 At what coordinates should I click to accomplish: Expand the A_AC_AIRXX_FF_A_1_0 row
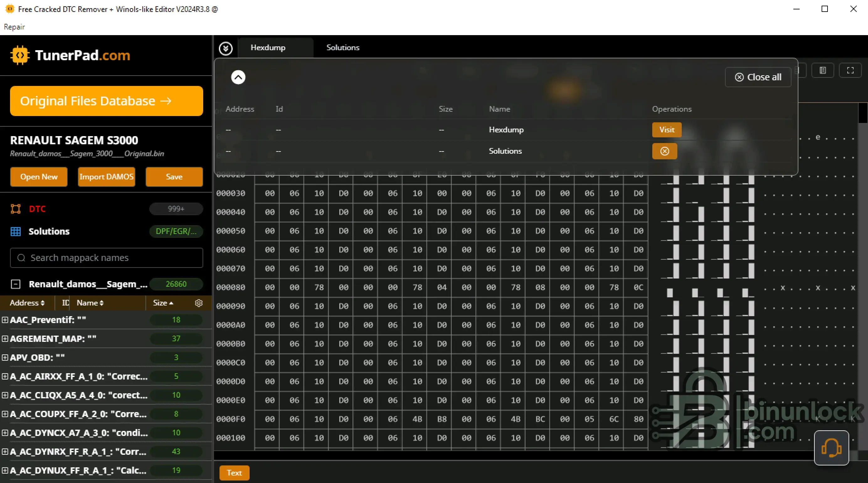pyautogui.click(x=5, y=376)
